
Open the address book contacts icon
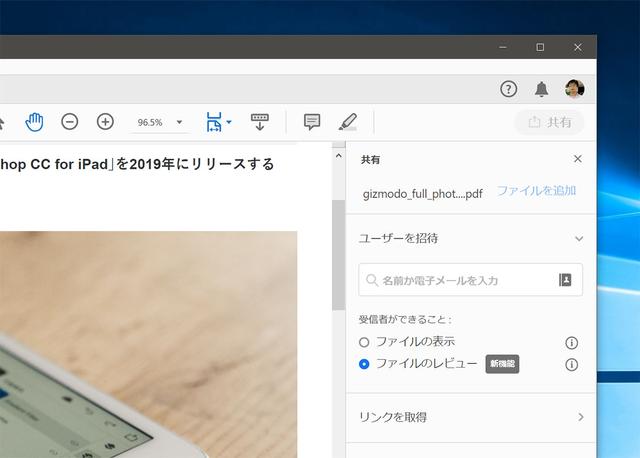(565, 280)
